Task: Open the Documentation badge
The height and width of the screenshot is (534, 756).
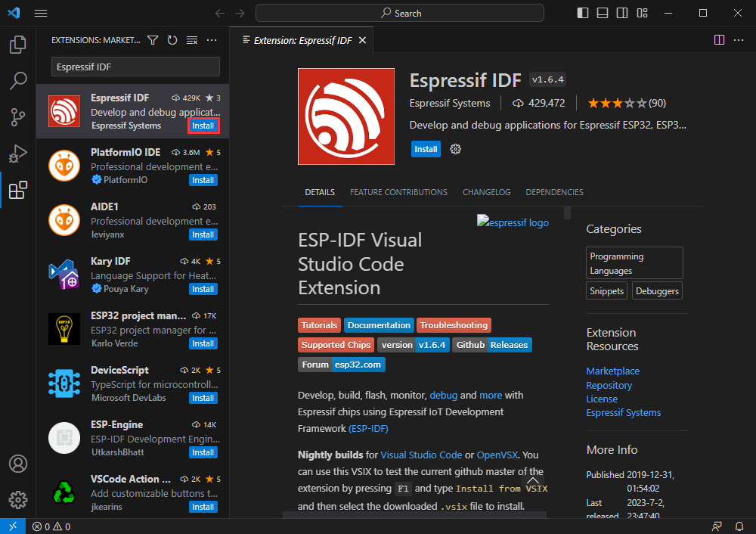Action: (x=379, y=325)
